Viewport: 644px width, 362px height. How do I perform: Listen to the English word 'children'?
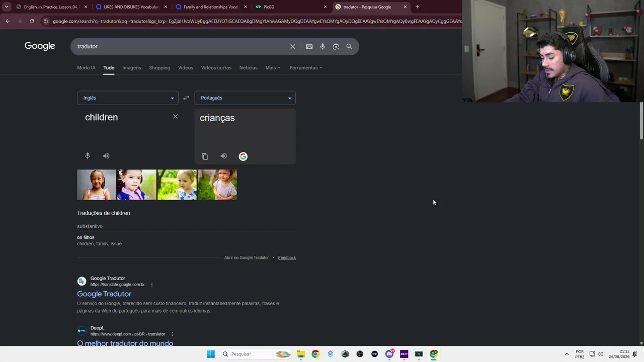tap(106, 156)
